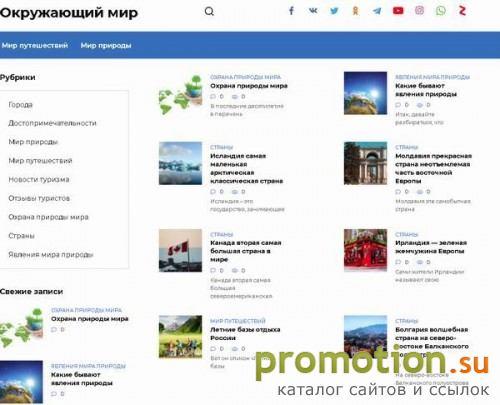
Task: Open the Twitter social icon
Action: point(334,11)
